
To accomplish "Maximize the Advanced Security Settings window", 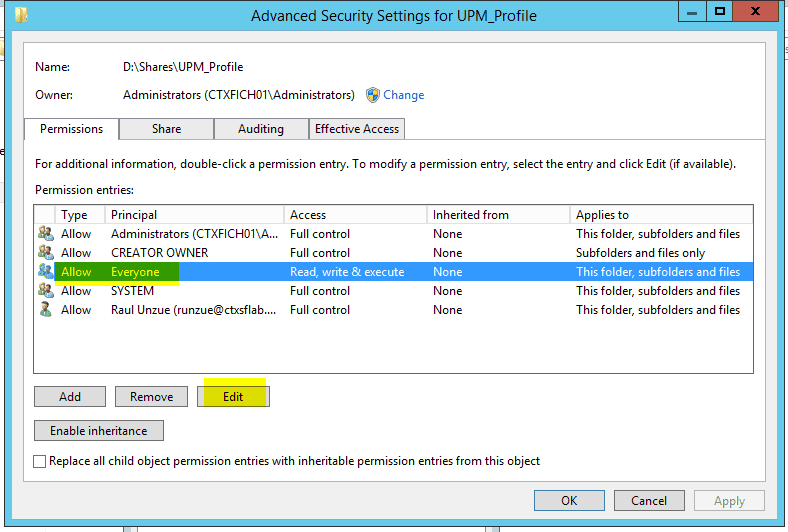I will (720, 11).
